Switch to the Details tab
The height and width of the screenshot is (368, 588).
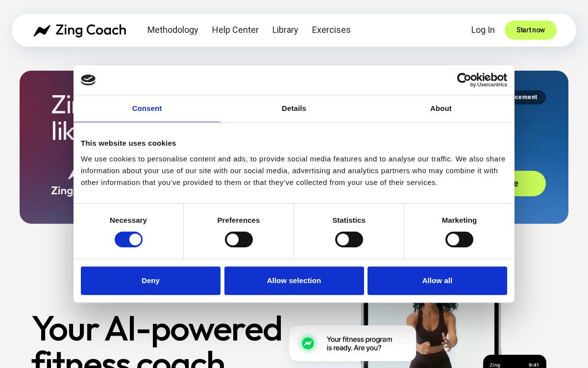tap(294, 108)
